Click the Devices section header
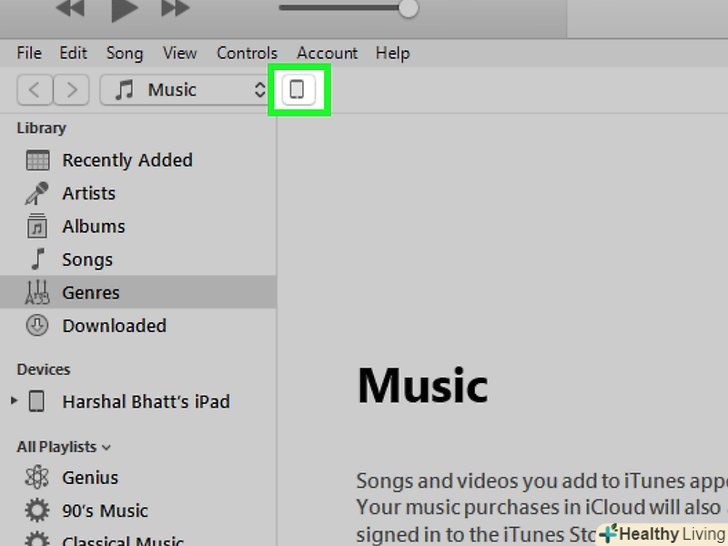 [x=44, y=370]
